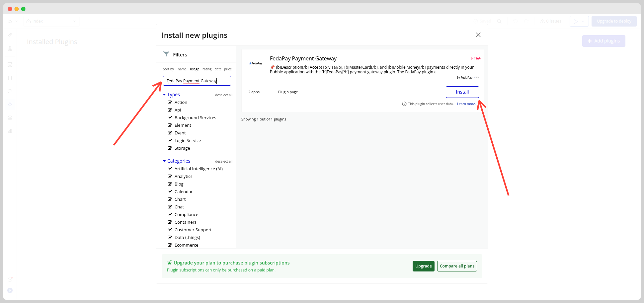Click the plugin search input field
Image resolution: width=644 pixels, height=303 pixels.
tap(197, 81)
